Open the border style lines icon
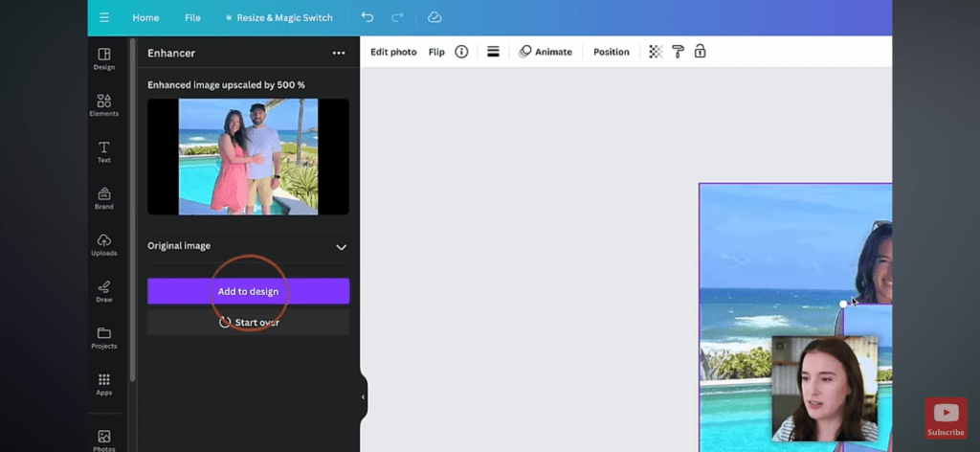 [x=493, y=52]
